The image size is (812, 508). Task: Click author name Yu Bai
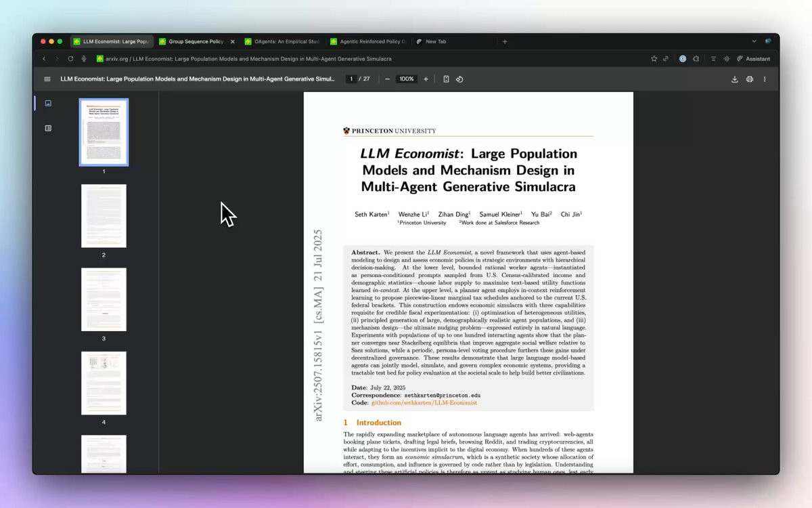[x=541, y=214]
